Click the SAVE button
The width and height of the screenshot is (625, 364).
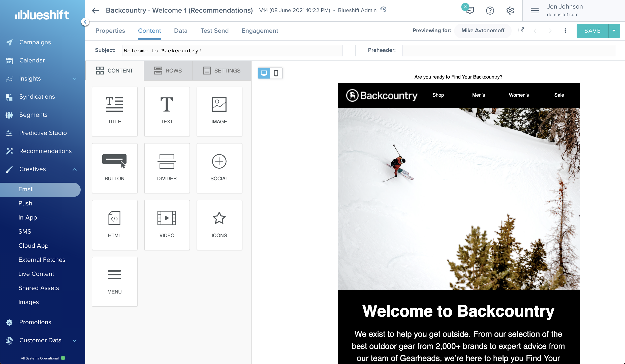pos(592,31)
